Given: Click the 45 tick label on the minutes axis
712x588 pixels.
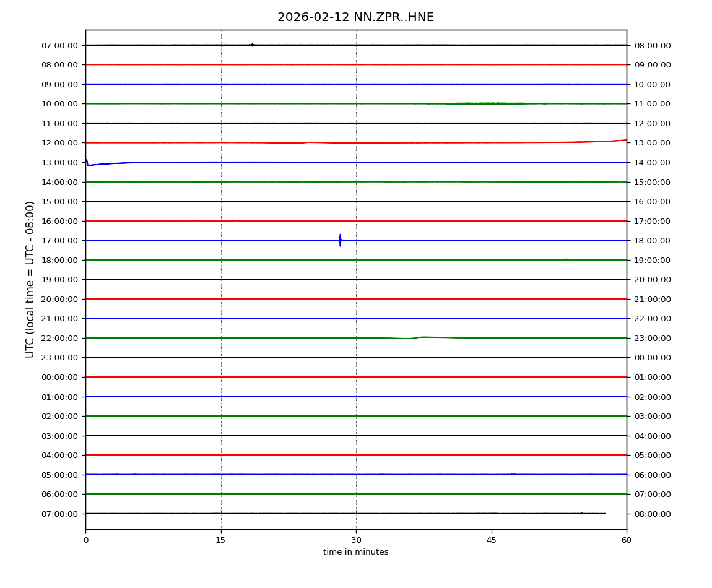Looking at the screenshot, I should (492, 540).
